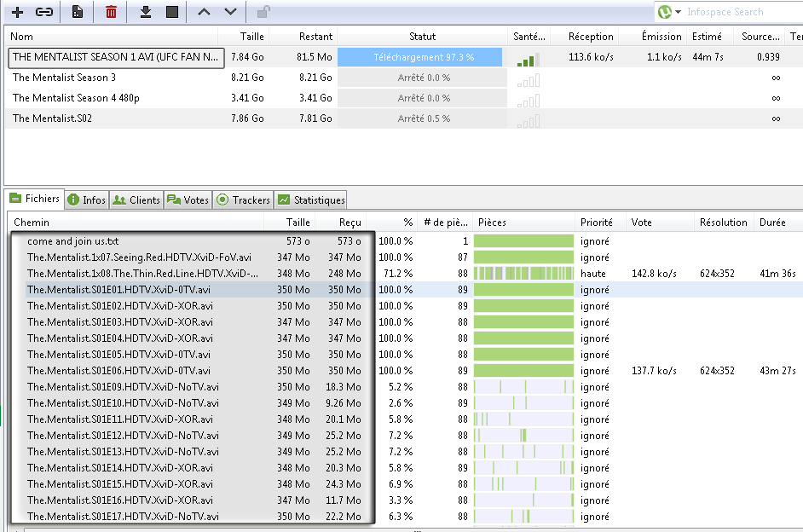Select THE MENTALIST SEASON 1 AVI torrent

[x=116, y=57]
